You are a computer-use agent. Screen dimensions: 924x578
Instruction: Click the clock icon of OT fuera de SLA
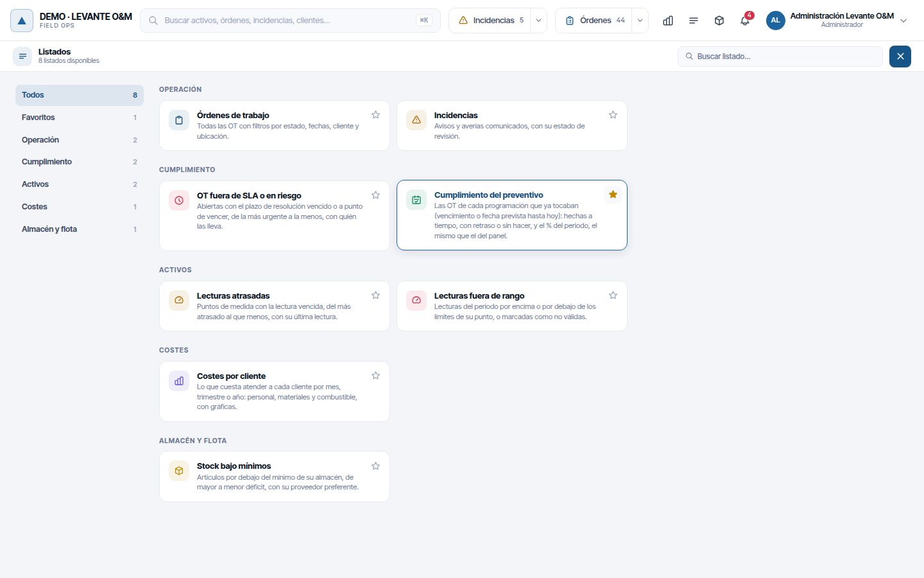179,200
